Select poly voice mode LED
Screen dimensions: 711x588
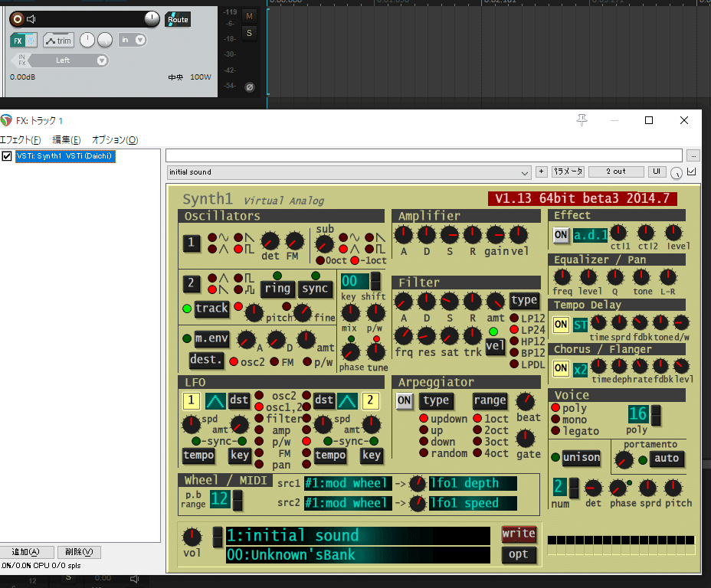555,408
